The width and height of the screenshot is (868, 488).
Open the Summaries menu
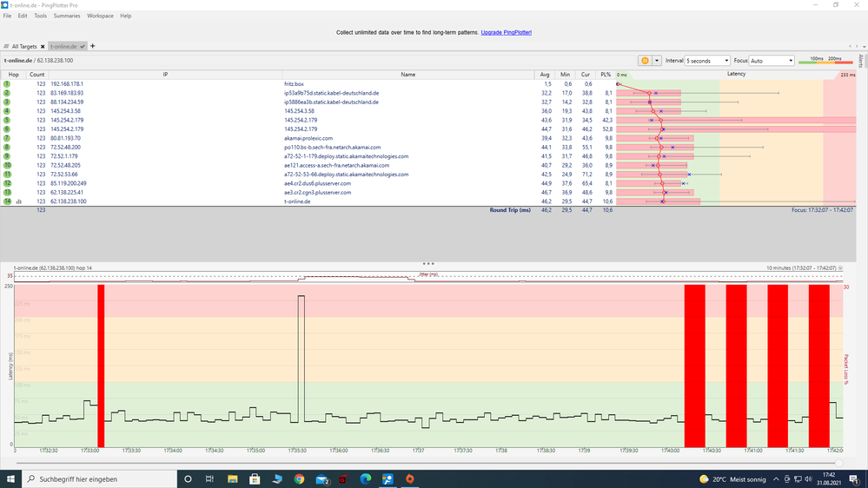(67, 16)
